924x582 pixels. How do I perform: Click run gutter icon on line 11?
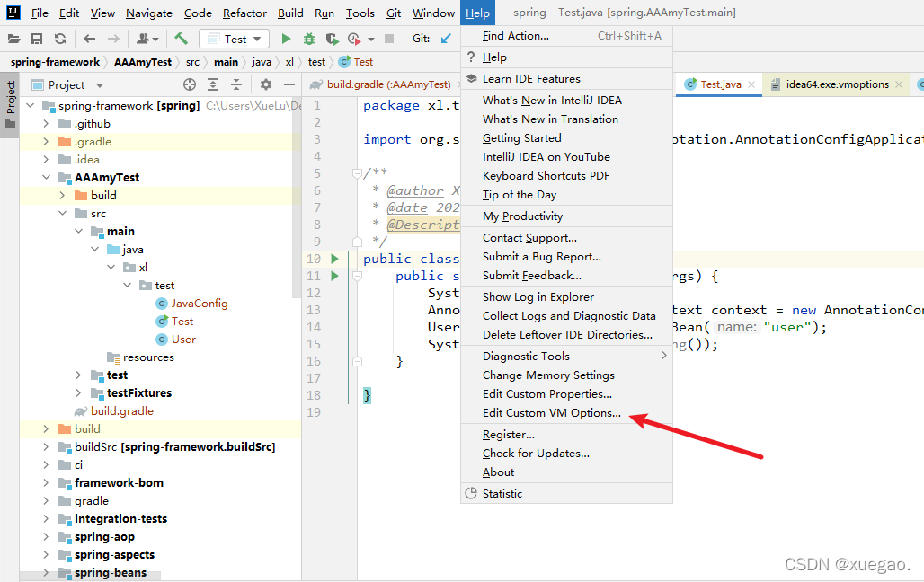click(334, 276)
